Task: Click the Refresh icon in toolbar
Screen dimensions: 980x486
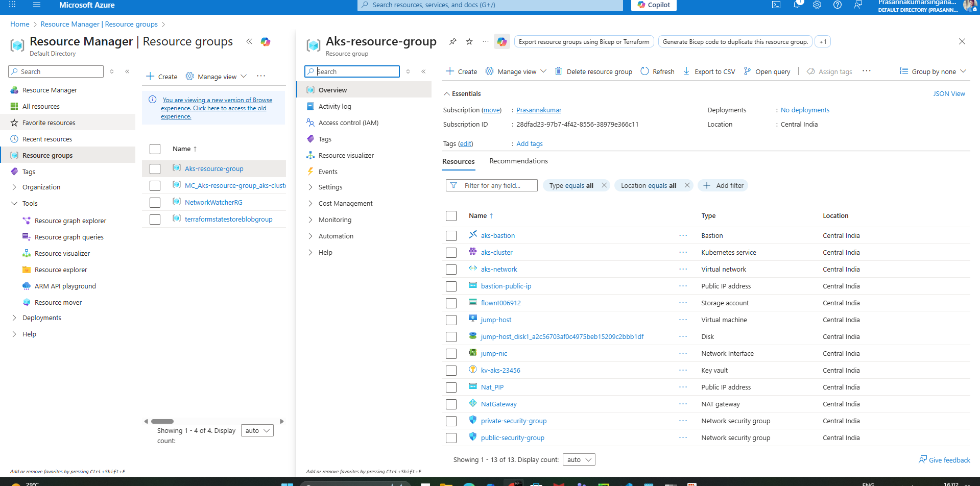Action: [645, 71]
